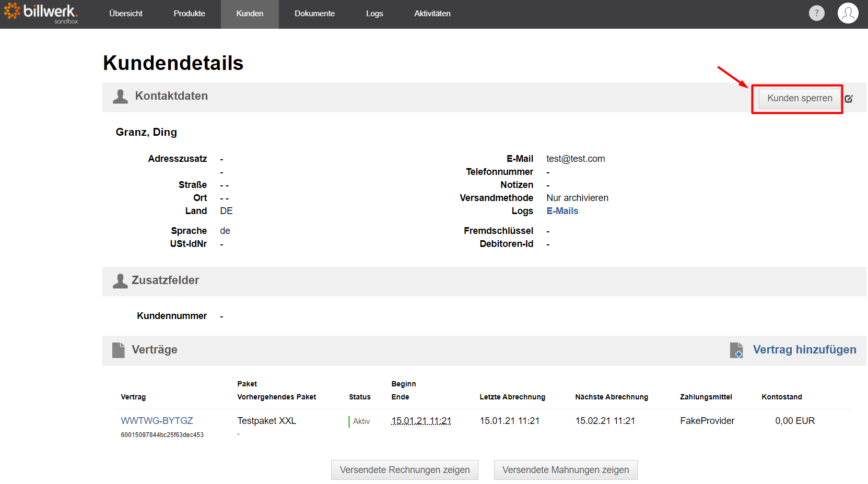Viewport: 868px width, 484px height.
Task: Click the billwerk logo
Action: point(41,13)
